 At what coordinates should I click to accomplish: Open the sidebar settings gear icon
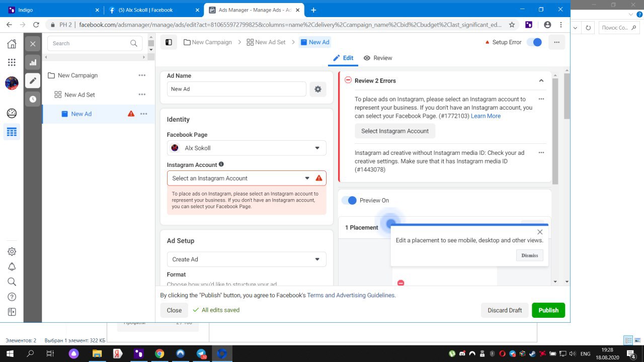pyautogui.click(x=12, y=251)
